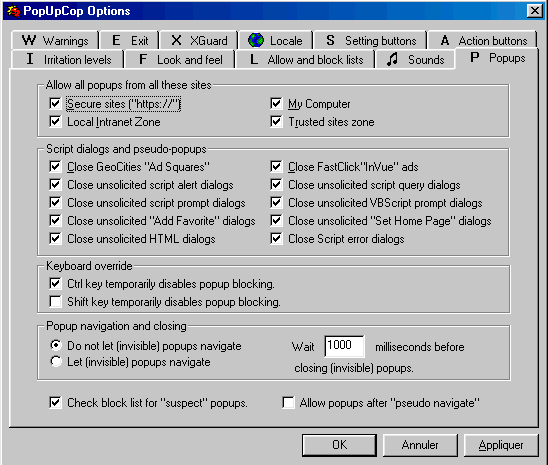Open the Look and feel tab
The height and width of the screenshot is (465, 548).
(x=180, y=59)
